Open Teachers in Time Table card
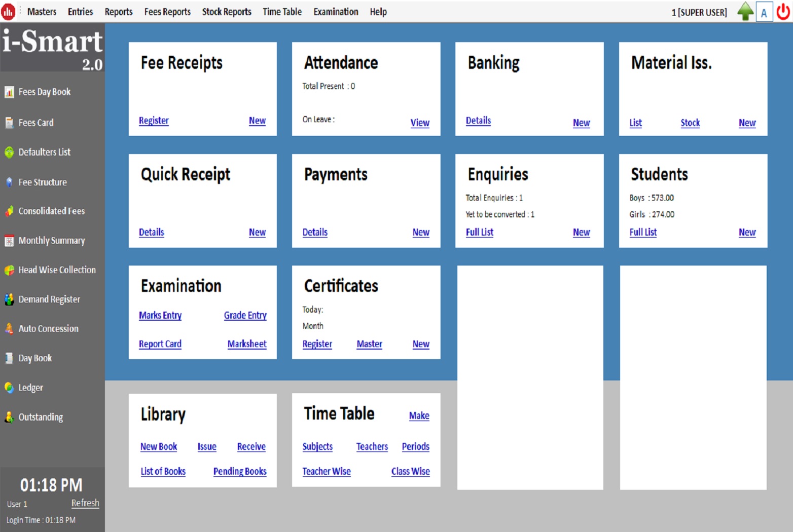 tap(372, 446)
